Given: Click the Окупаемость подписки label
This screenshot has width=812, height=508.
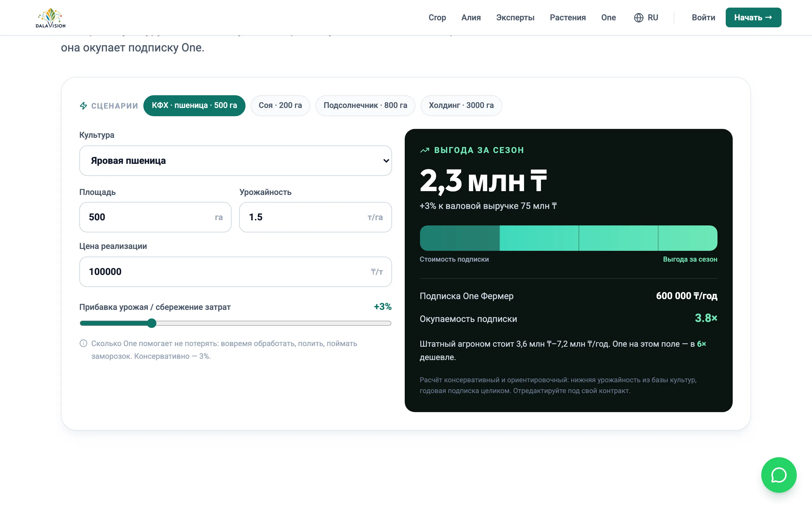Looking at the screenshot, I should [468, 319].
